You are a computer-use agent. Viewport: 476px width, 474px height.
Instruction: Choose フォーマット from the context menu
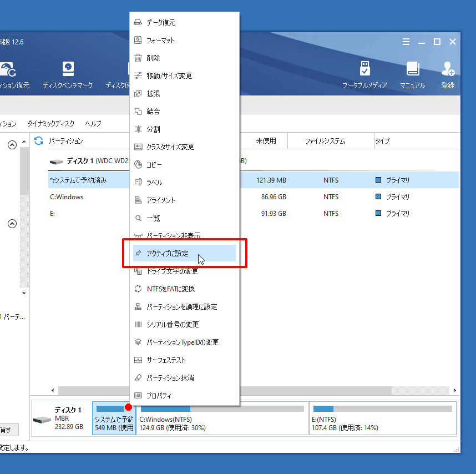pos(160,41)
